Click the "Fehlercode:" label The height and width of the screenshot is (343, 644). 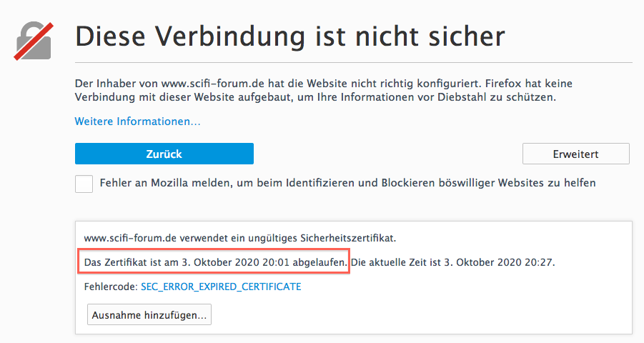110,287
